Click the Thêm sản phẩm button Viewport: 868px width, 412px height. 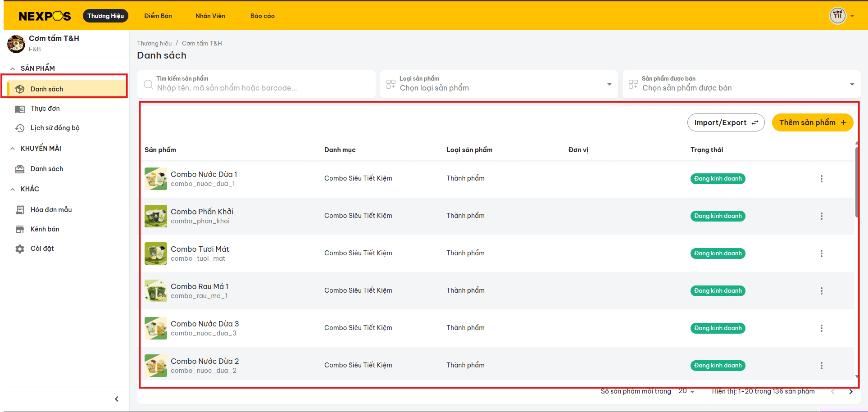(813, 122)
